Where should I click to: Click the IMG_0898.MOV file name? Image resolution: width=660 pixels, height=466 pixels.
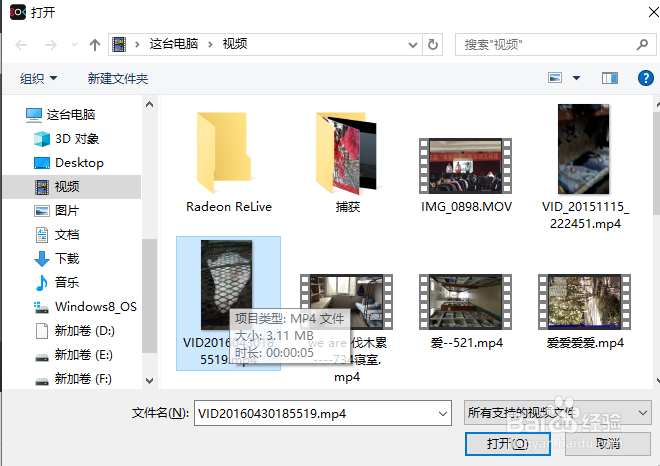pyautogui.click(x=466, y=207)
